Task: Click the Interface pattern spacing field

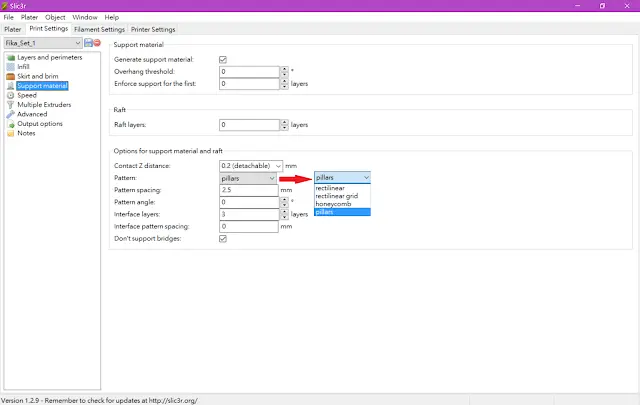Action: coord(249,227)
